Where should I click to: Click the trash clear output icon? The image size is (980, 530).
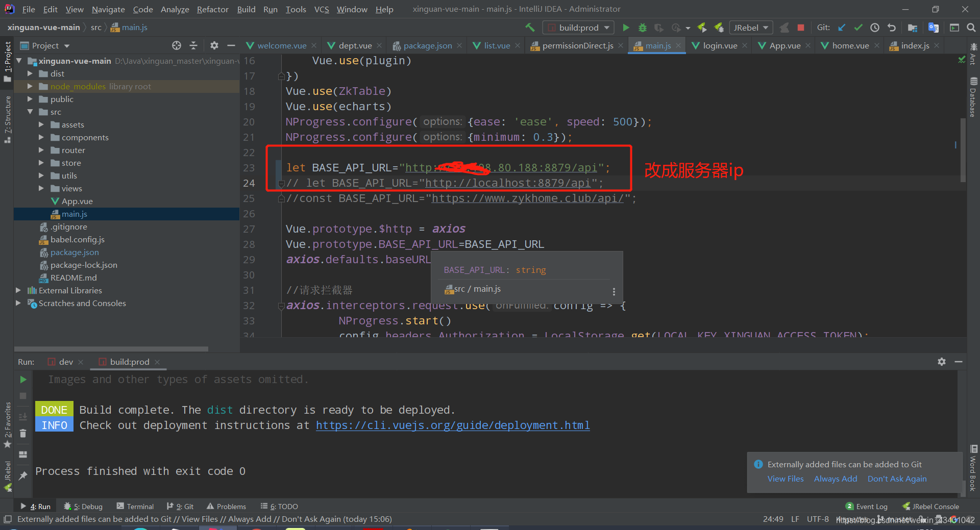[x=23, y=433]
